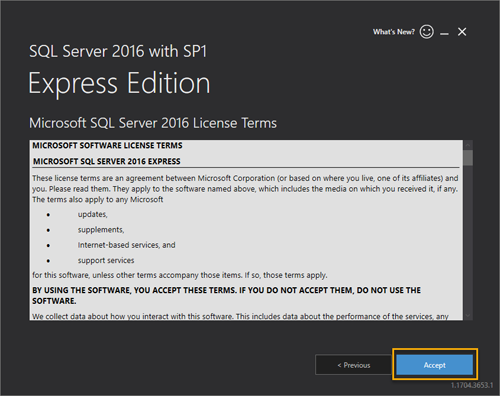Viewport: 500px width, 396px height.
Task: Click the version number 1.1704.3653.1
Action: (472, 385)
